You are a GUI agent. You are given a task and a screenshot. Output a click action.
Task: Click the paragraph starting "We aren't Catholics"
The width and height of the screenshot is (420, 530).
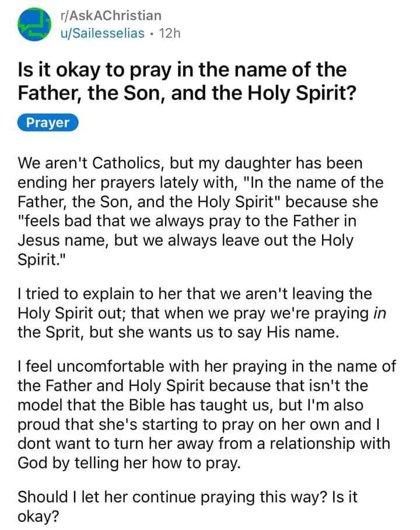tap(200, 211)
